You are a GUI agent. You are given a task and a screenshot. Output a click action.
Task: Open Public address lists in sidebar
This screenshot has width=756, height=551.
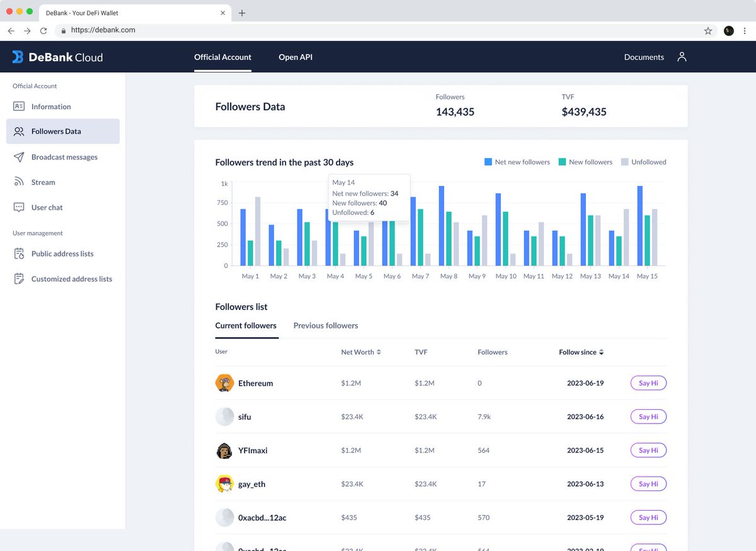click(x=63, y=253)
